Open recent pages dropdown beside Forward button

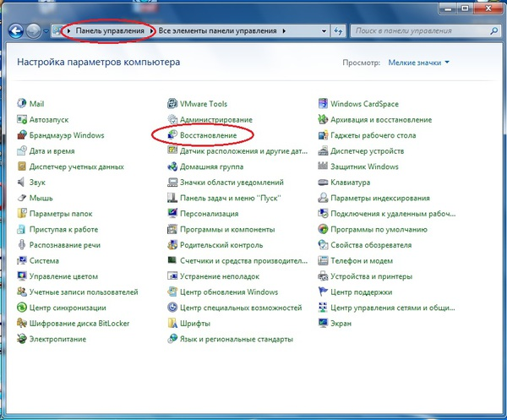click(x=46, y=31)
